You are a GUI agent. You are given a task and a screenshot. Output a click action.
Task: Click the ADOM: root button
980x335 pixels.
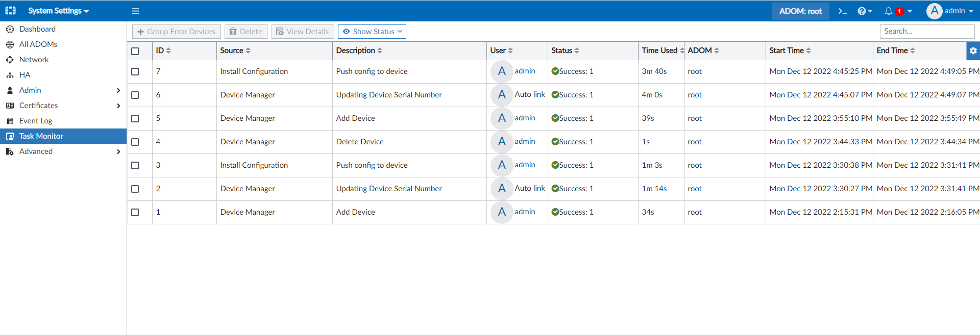(x=800, y=11)
